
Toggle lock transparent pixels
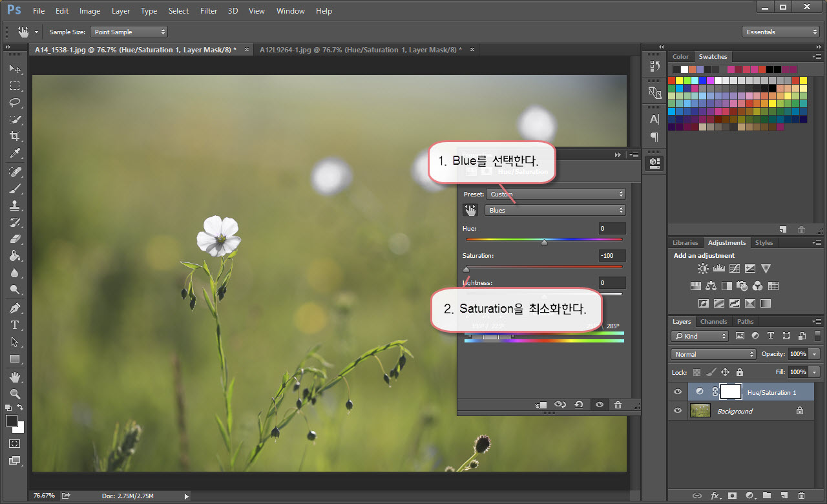tap(696, 372)
